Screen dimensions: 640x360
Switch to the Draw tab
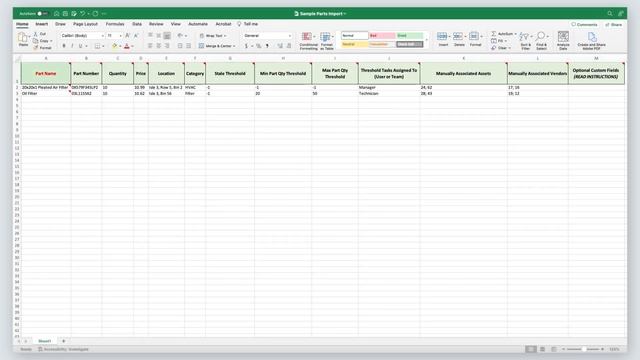(60, 24)
